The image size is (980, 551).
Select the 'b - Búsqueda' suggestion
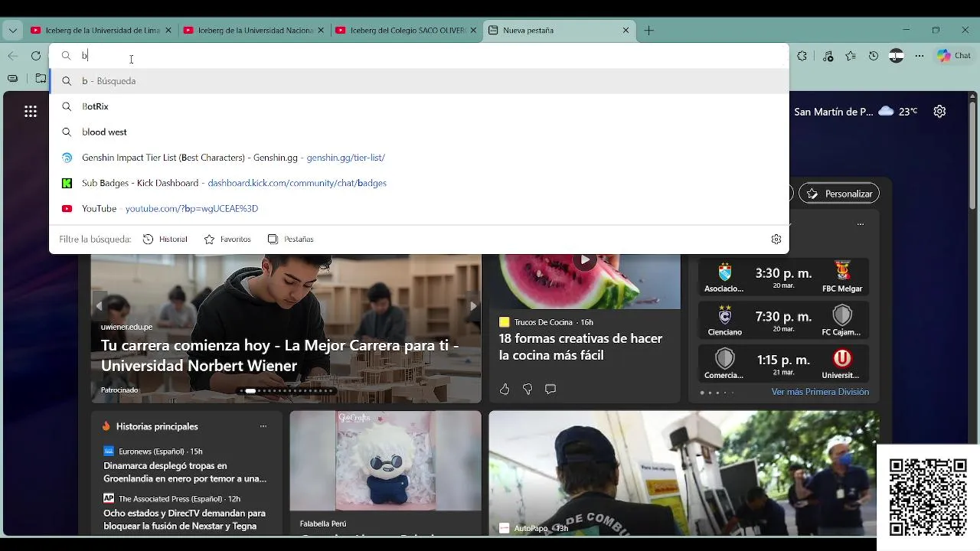[419, 81]
